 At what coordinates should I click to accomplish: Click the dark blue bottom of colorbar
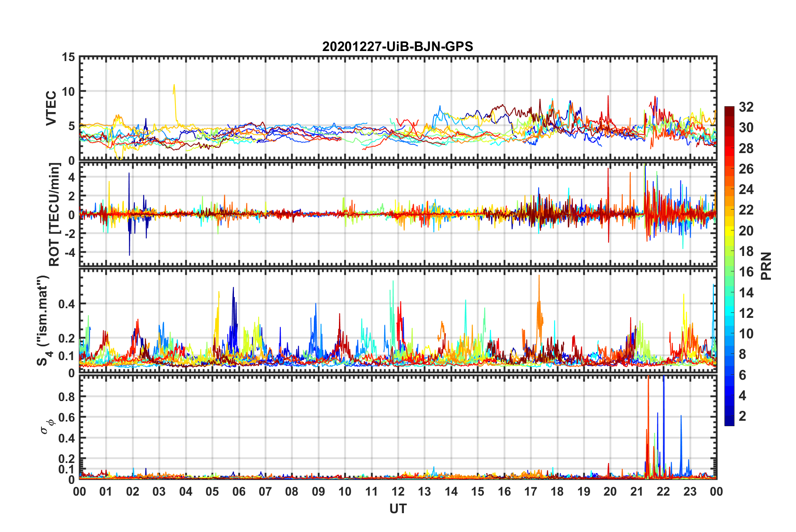(x=729, y=421)
